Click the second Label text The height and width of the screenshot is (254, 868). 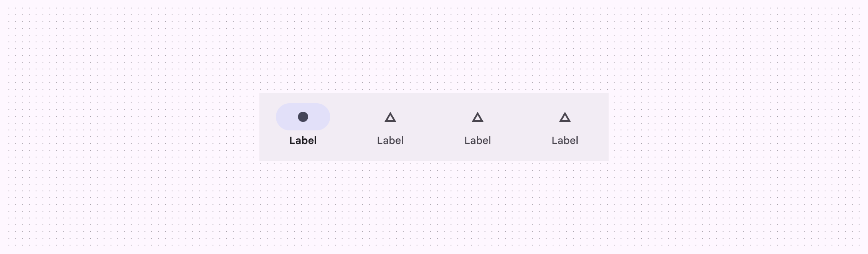point(390,140)
